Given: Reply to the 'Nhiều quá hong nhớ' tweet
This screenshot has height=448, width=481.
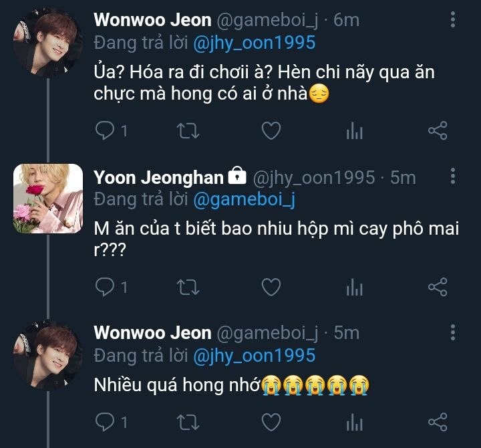Looking at the screenshot, I should 105,422.
